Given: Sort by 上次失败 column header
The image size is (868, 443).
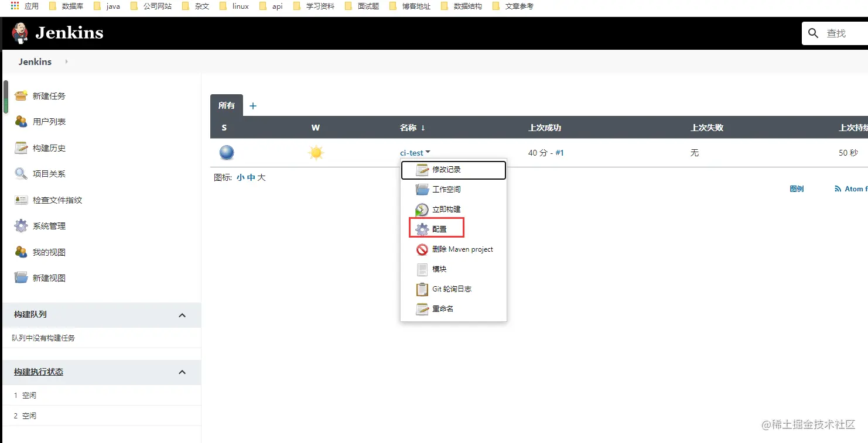Looking at the screenshot, I should [x=707, y=128].
